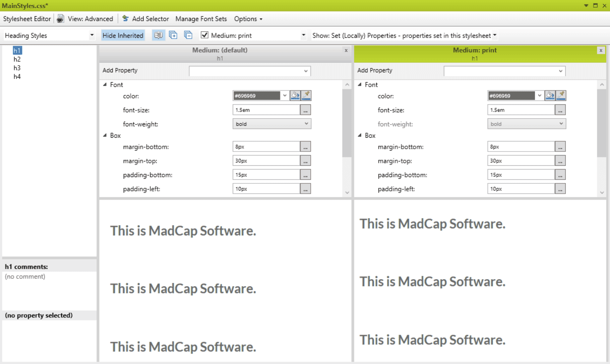Click the add medium pane icon
Image resolution: width=610 pixels, height=364 pixels.
pyautogui.click(x=173, y=35)
